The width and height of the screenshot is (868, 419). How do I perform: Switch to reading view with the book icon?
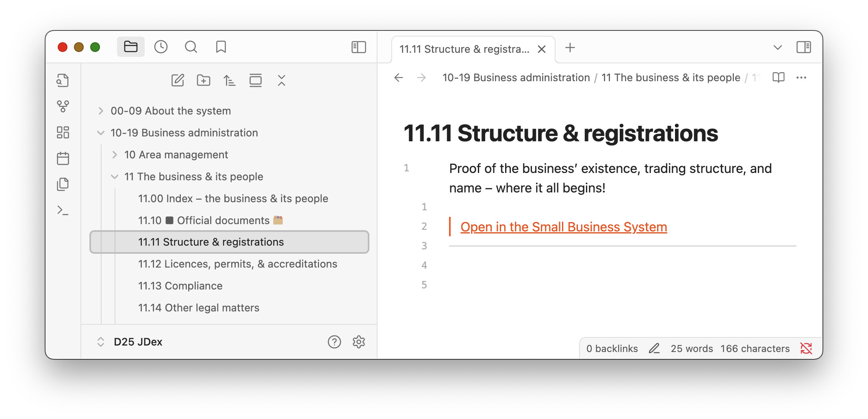point(778,78)
